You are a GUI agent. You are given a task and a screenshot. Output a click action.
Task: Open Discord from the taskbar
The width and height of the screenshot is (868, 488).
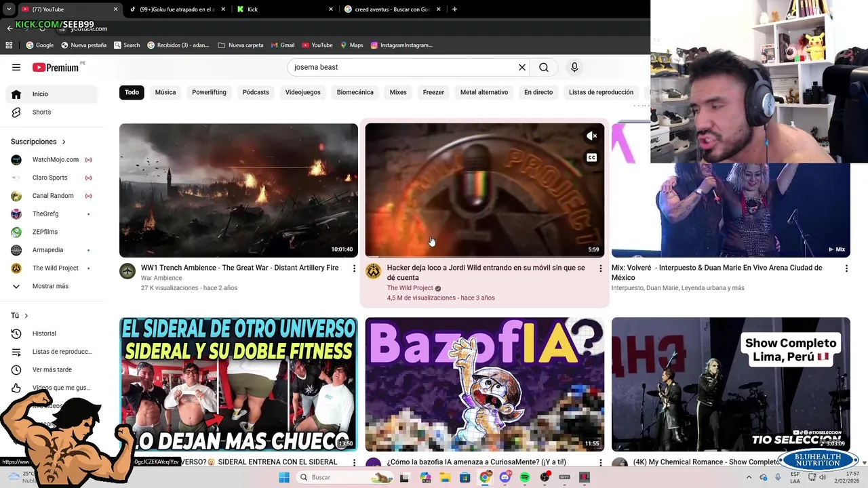point(505,477)
